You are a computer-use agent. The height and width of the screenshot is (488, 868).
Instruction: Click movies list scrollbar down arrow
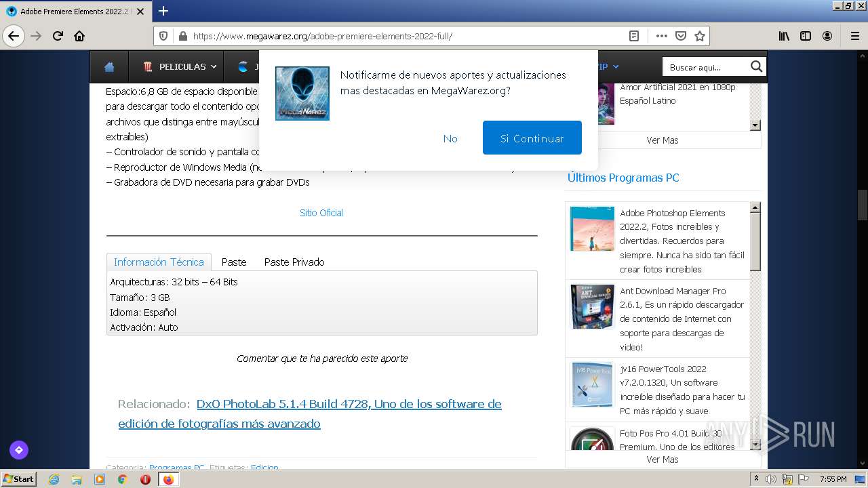click(755, 125)
